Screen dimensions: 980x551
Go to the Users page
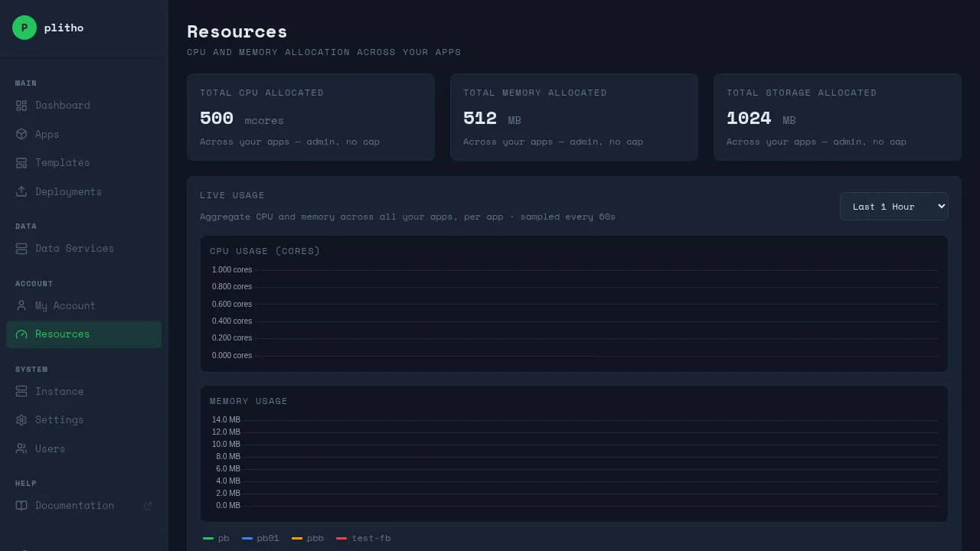click(x=83, y=448)
